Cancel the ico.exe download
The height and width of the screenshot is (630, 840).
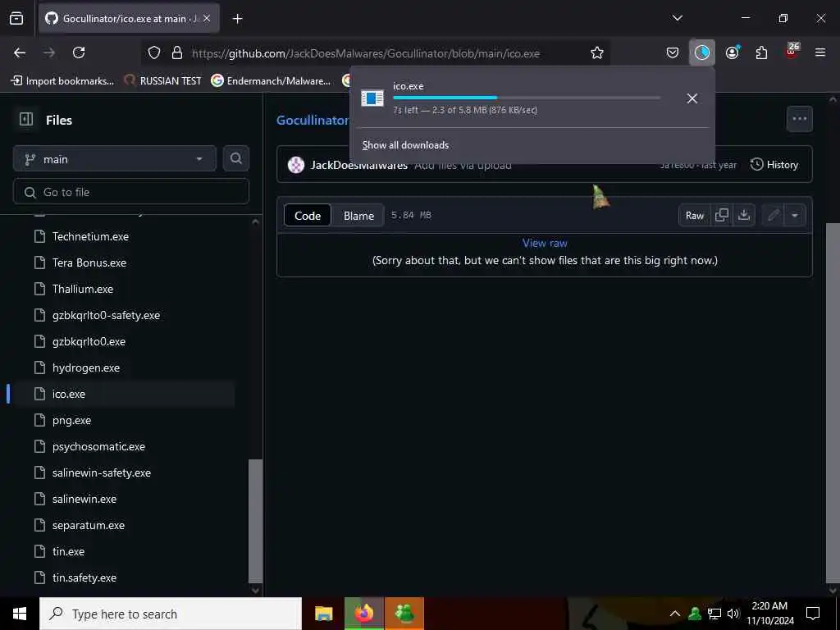[x=692, y=98]
